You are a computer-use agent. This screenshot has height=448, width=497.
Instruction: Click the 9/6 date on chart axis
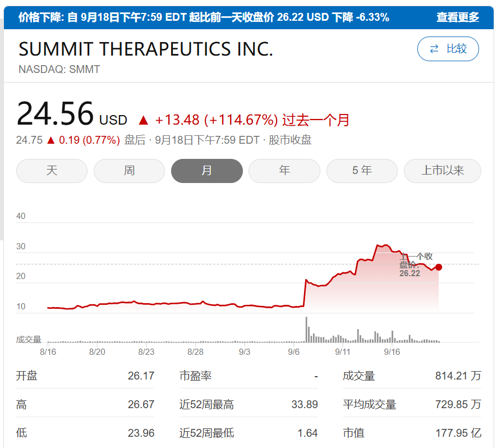293,352
